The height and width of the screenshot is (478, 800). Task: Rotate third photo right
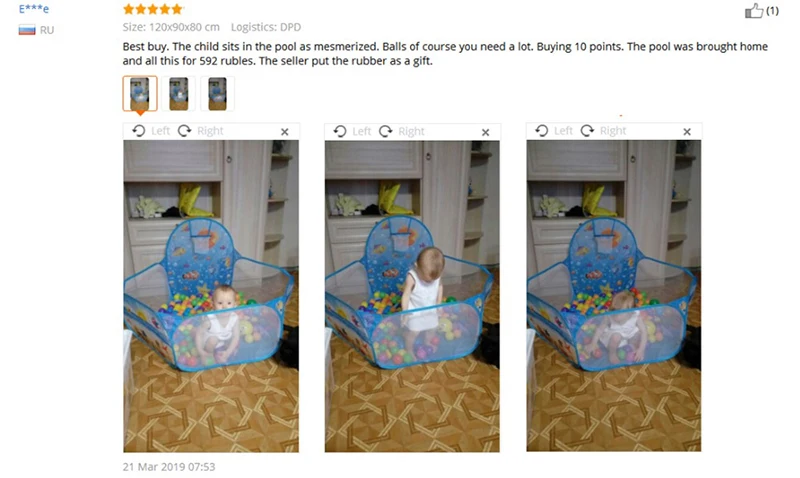coord(603,131)
